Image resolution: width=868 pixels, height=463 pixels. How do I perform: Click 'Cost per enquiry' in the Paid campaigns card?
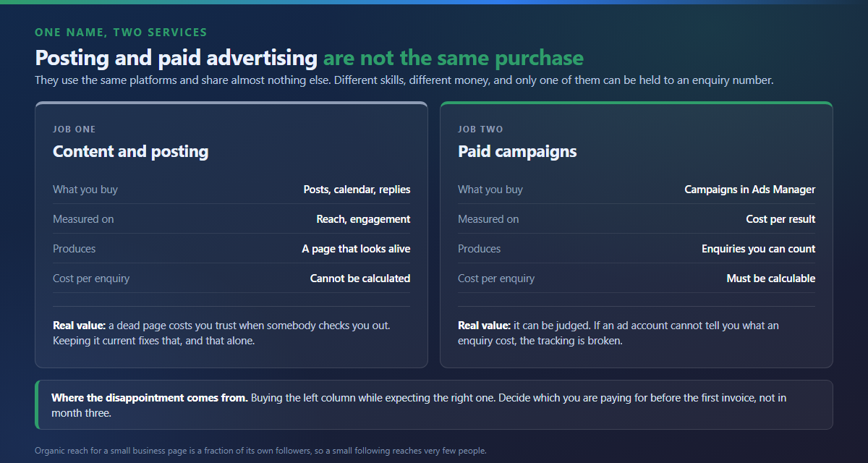[496, 279]
